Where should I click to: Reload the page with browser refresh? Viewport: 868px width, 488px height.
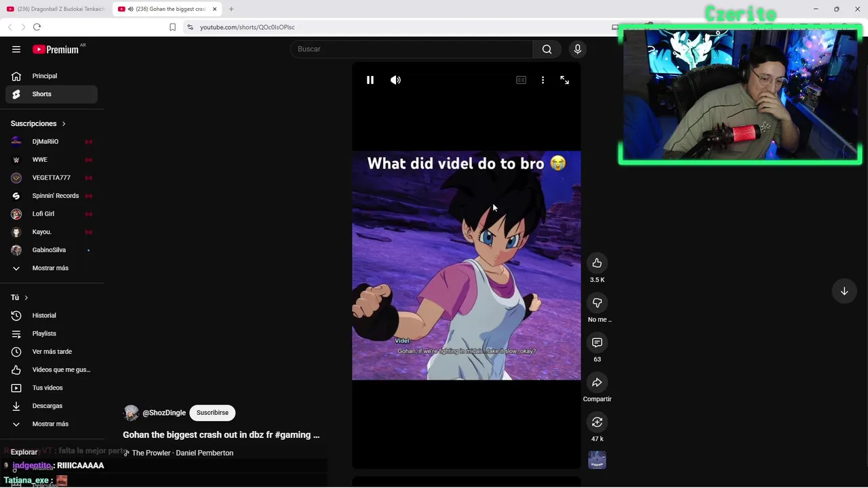[x=37, y=27]
